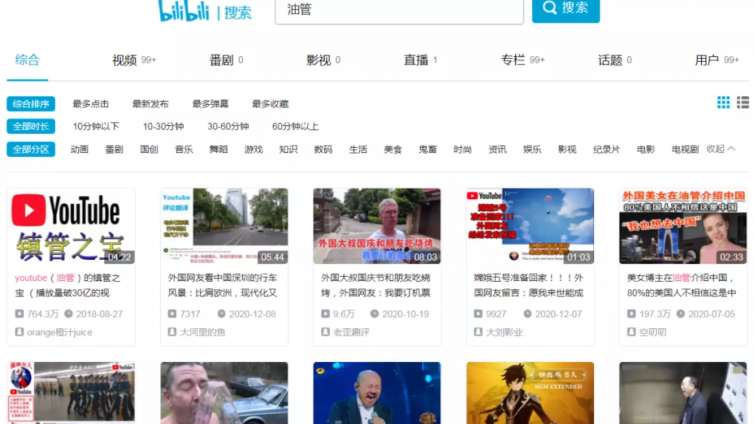This screenshot has width=754, height=424.
Task: Open the 直播 tab
Action: [420, 60]
